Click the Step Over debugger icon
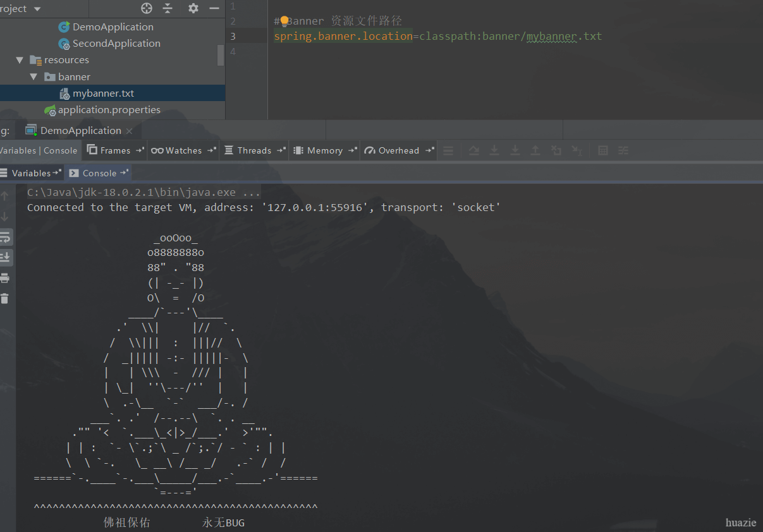The image size is (763, 532). [x=474, y=150]
